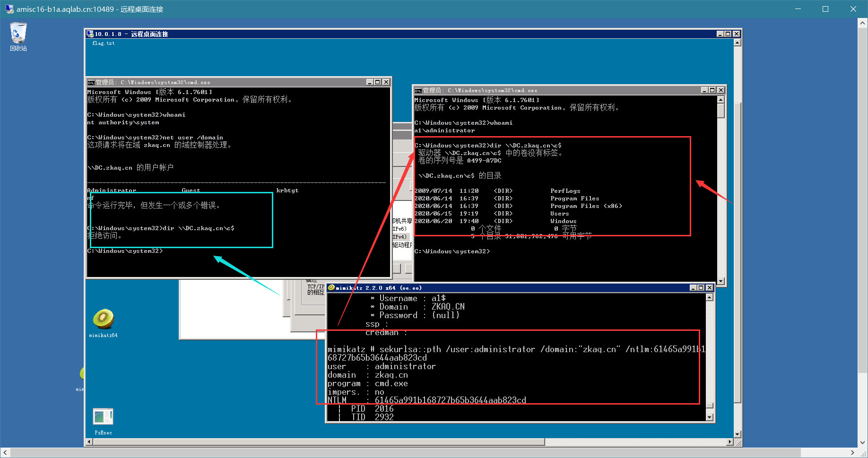This screenshot has width=868, height=458.
Task: Click the 'krbtgt' account name in left cmd
Action: 287,190
